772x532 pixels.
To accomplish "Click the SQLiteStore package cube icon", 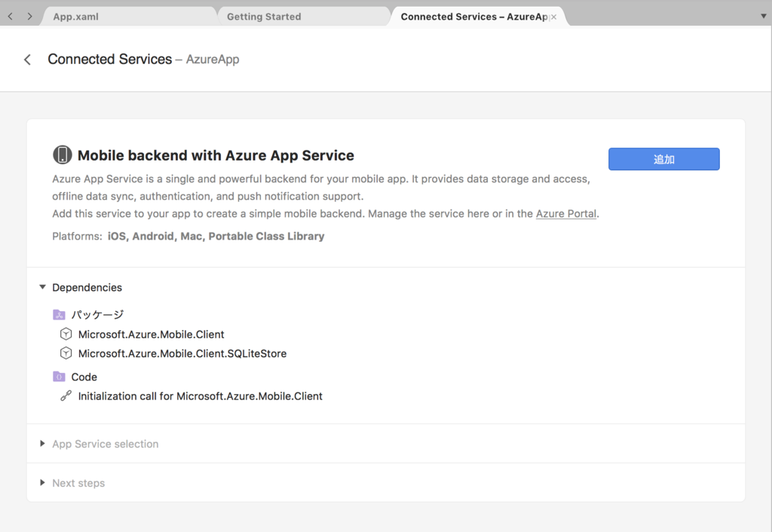I will pos(66,353).
